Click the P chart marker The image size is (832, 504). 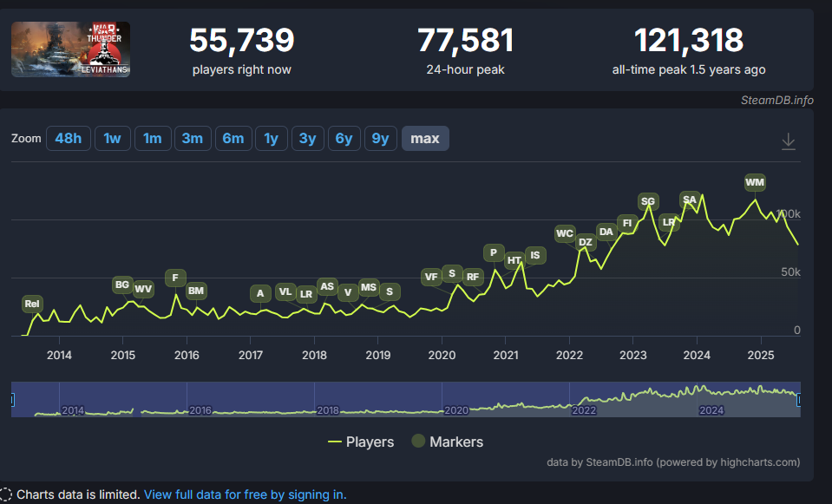494,253
